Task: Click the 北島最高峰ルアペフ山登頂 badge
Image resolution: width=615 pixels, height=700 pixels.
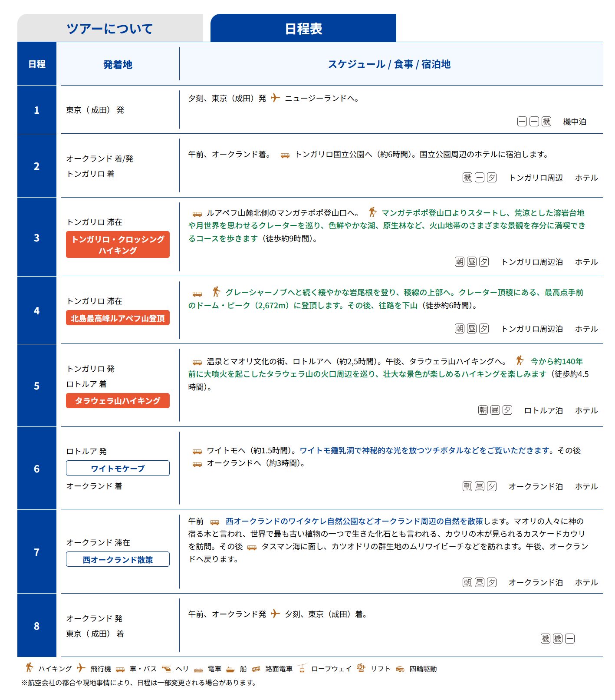Action: [x=118, y=318]
